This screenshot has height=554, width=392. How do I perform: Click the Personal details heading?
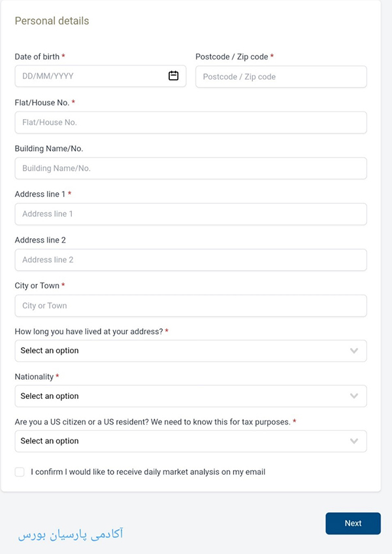(x=52, y=21)
